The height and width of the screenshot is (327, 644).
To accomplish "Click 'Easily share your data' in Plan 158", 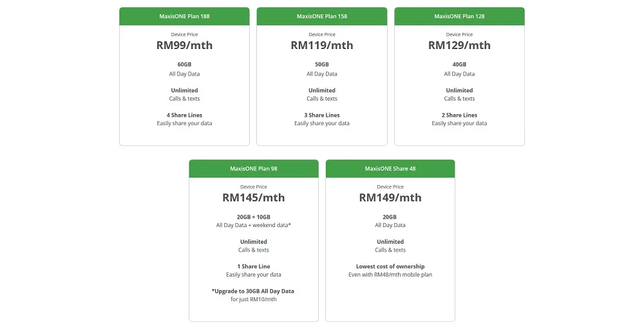I will pyautogui.click(x=322, y=123).
